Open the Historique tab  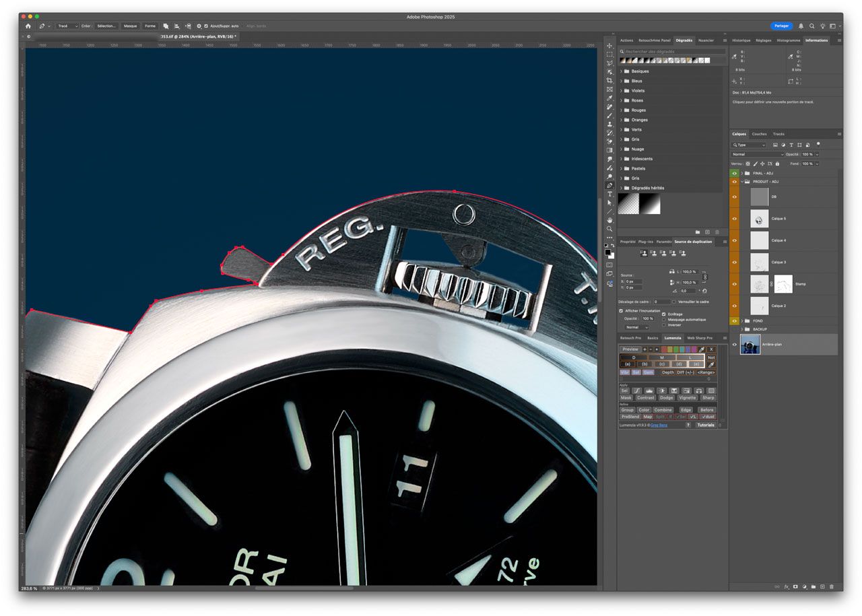pyautogui.click(x=741, y=40)
